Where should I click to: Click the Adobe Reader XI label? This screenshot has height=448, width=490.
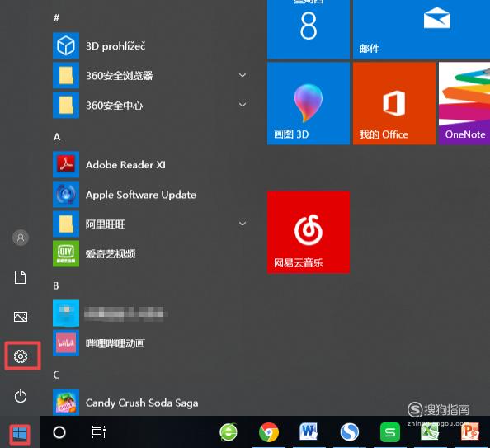click(x=125, y=165)
